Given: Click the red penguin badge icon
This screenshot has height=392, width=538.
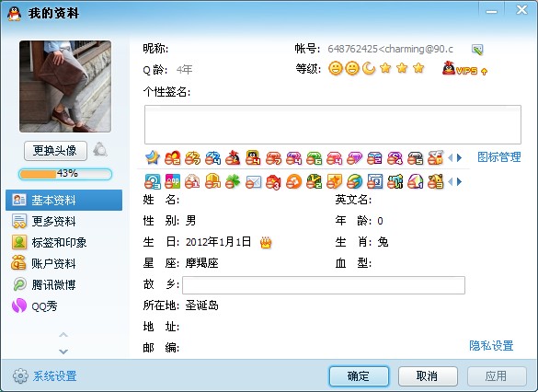Looking at the screenshot, I should point(233,158).
